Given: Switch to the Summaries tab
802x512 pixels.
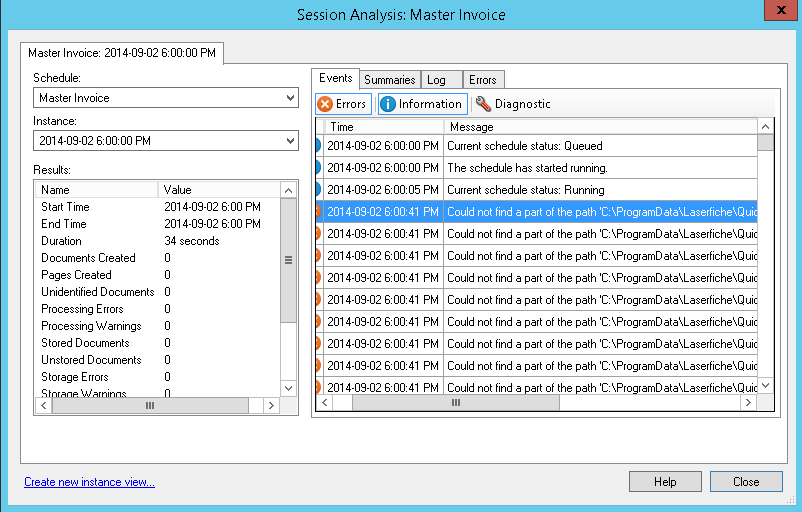Looking at the screenshot, I should pyautogui.click(x=389, y=80).
